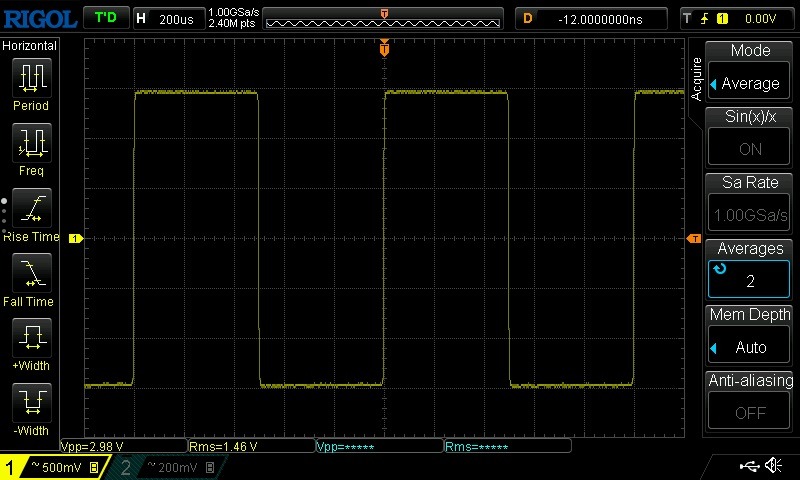Viewport: 800px width, 480px height.
Task: Click the orange trigger position marker atop the grid
Action: click(384, 48)
